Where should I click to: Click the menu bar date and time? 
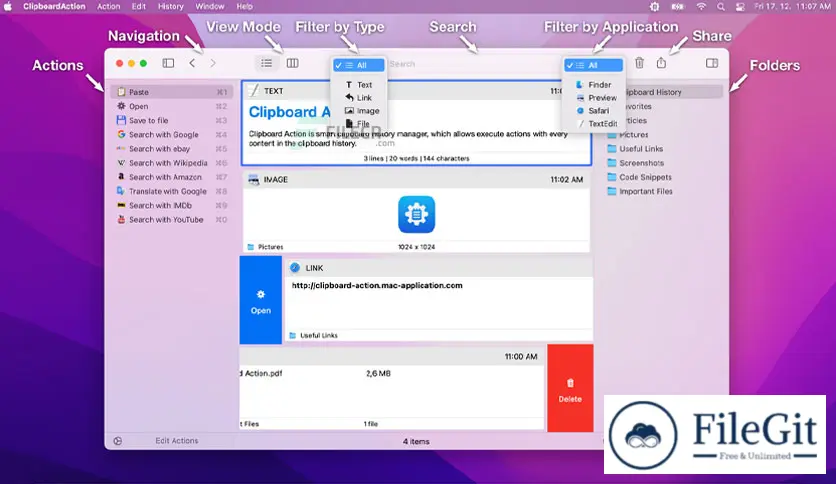(792, 6)
